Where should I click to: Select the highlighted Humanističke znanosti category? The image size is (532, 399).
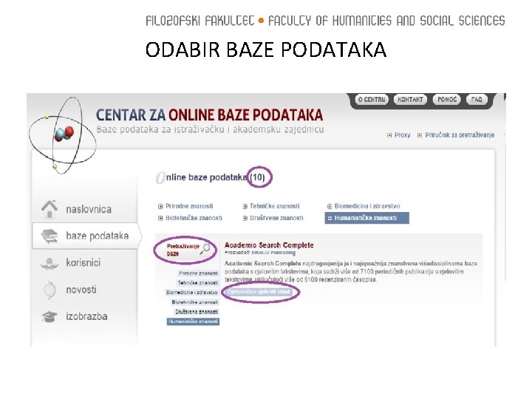(x=366, y=218)
